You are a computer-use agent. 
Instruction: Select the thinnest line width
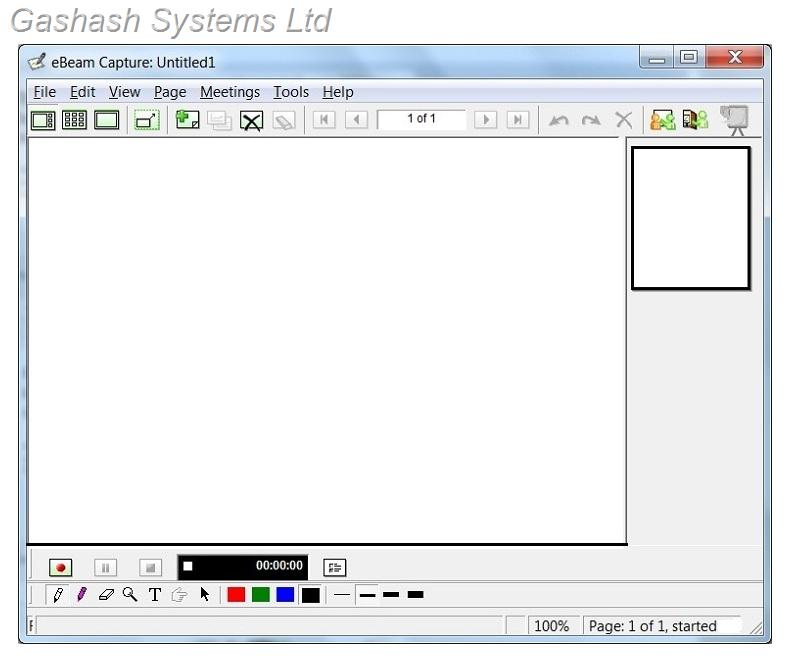342,594
